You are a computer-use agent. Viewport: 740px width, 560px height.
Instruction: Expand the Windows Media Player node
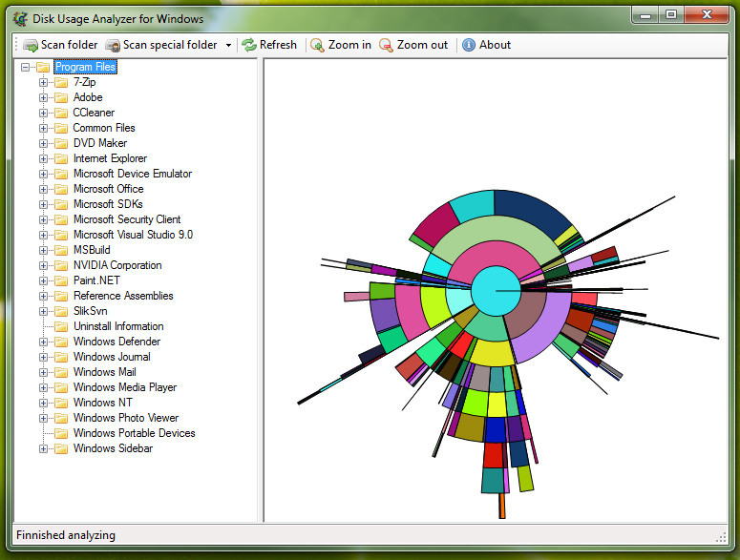click(43, 387)
